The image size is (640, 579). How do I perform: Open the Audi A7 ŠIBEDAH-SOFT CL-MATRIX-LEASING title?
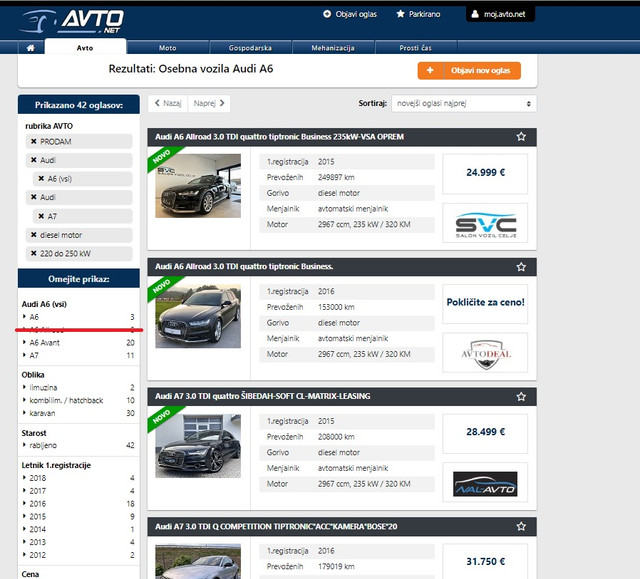click(262, 396)
